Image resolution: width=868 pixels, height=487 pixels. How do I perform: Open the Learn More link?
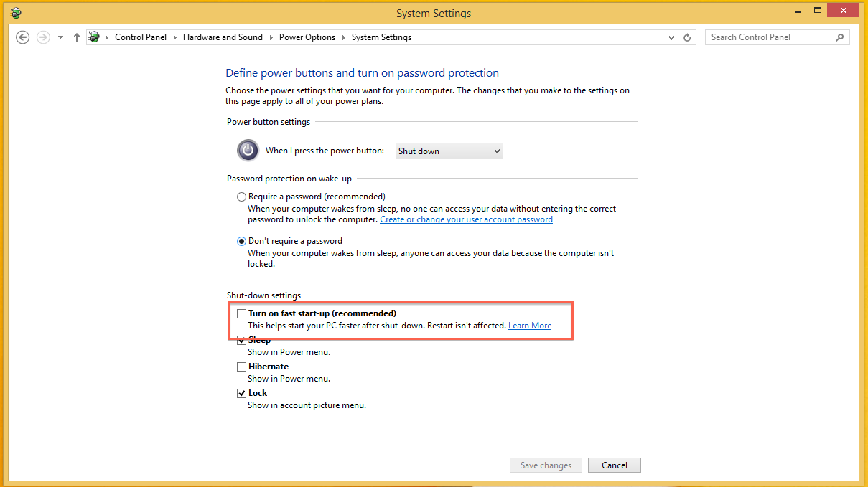530,326
